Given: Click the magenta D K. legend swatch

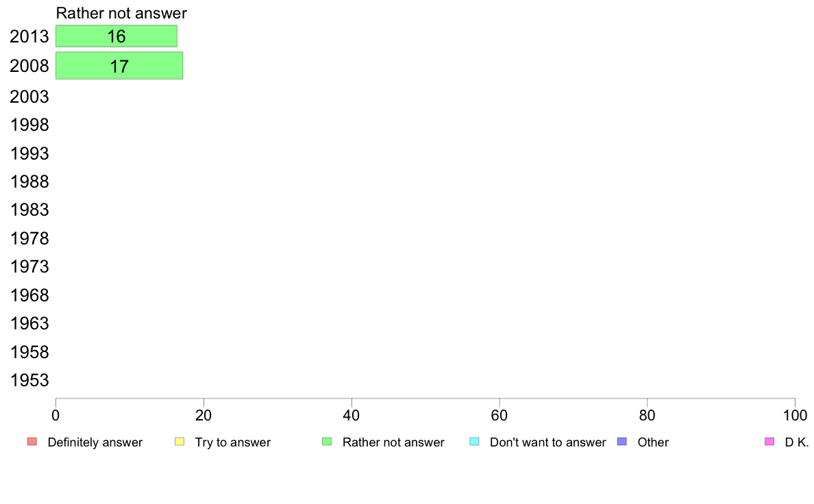Looking at the screenshot, I should click(x=769, y=442).
